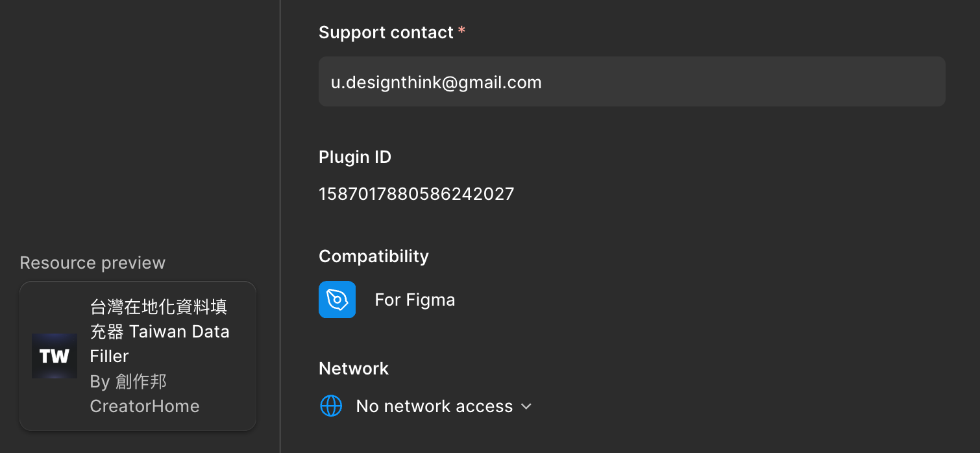Click the author line "By 創作邦"

coord(129,382)
